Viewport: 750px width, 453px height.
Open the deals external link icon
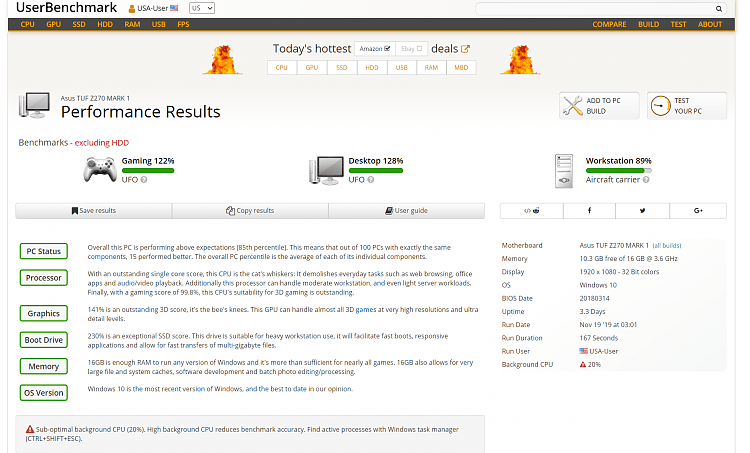coord(465,49)
